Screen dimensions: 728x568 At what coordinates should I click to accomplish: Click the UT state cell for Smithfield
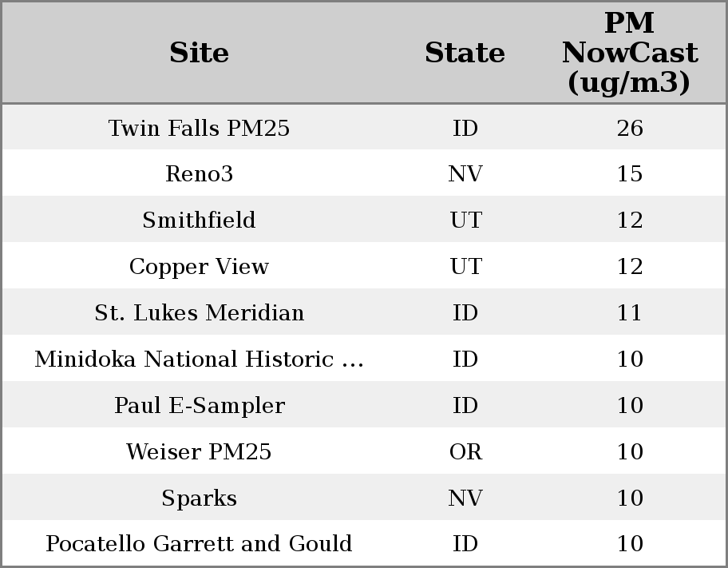point(465,220)
